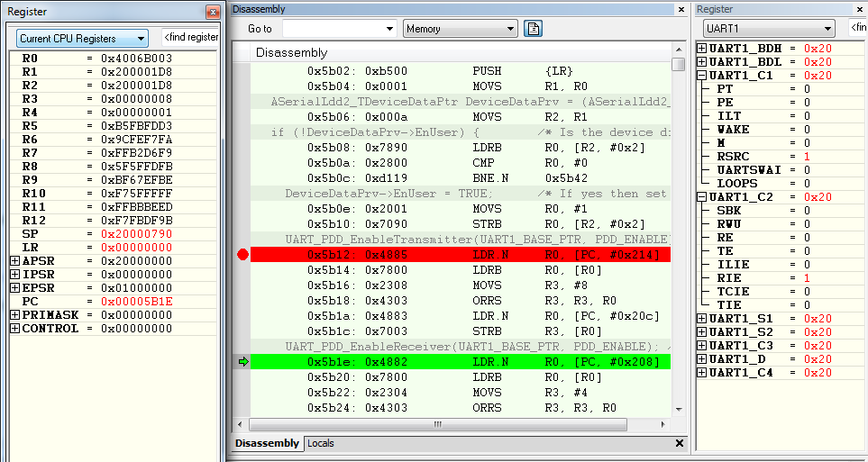The width and height of the screenshot is (868, 462).
Task: Select R3 value 0x00000008
Action: point(136,99)
